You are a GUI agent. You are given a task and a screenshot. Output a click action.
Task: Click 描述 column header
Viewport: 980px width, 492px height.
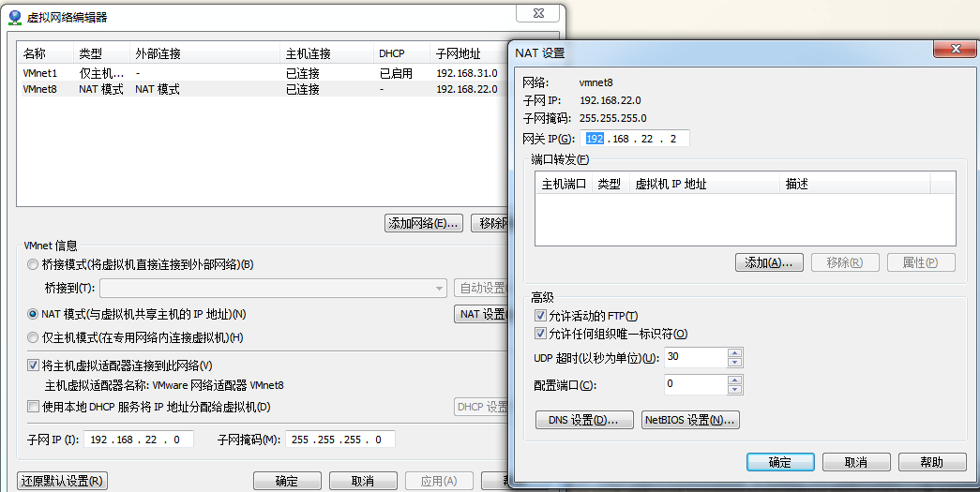click(x=855, y=185)
